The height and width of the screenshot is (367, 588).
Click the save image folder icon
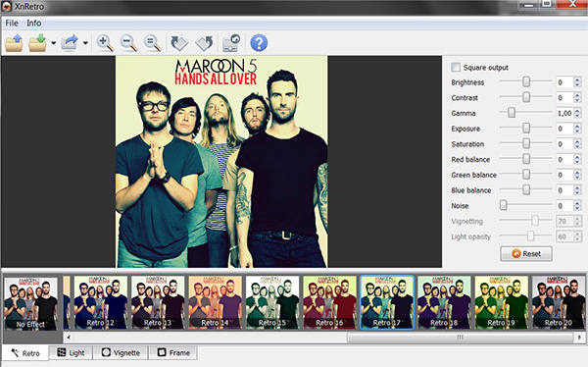[x=38, y=43]
